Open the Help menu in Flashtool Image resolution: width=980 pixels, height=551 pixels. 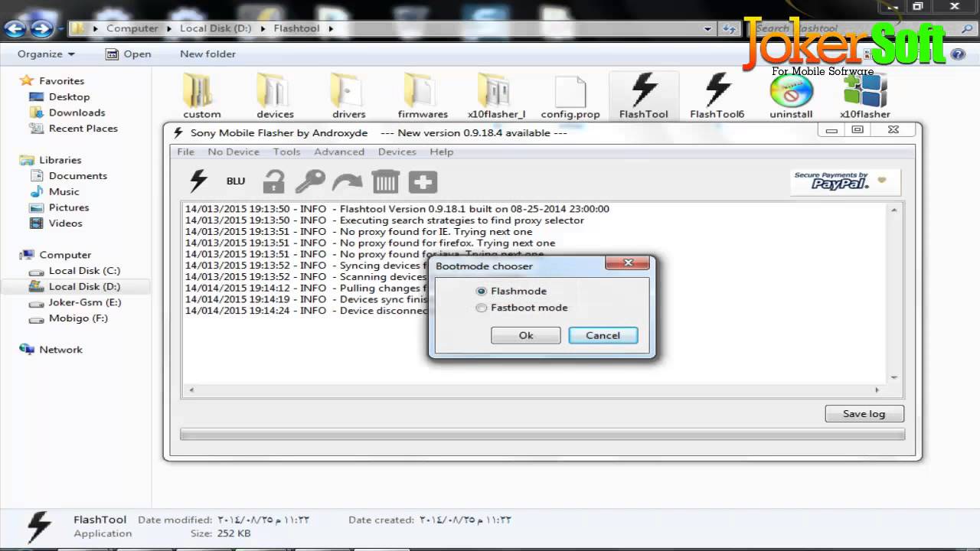point(442,152)
